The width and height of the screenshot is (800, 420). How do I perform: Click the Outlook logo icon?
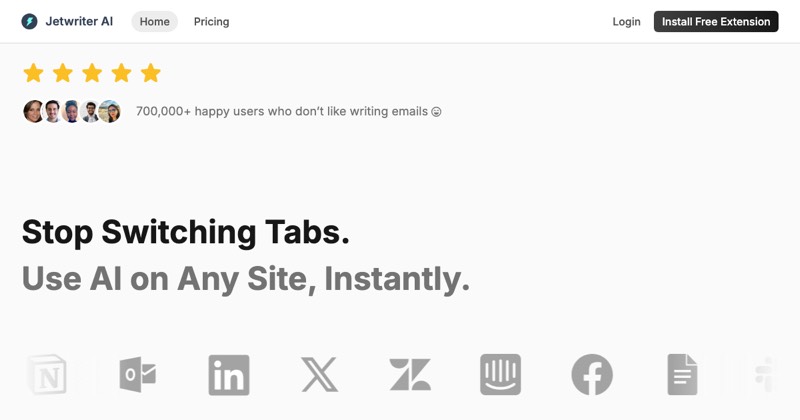137,375
